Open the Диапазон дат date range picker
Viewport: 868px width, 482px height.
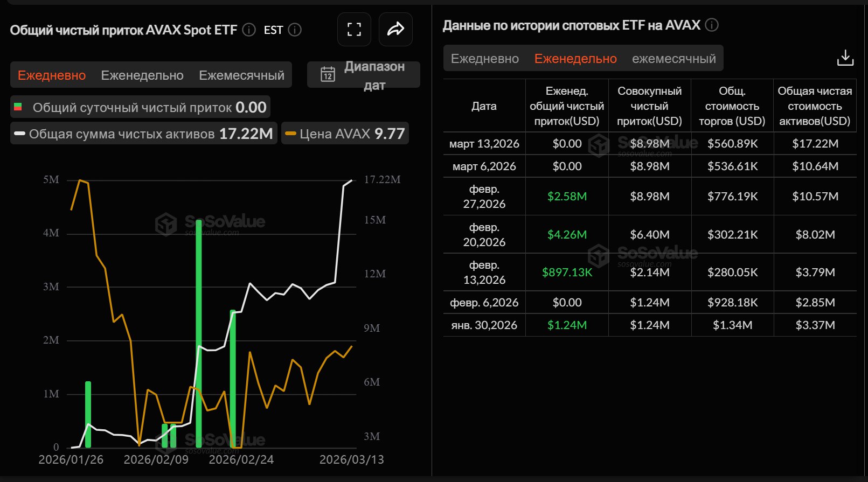pyautogui.click(x=364, y=75)
